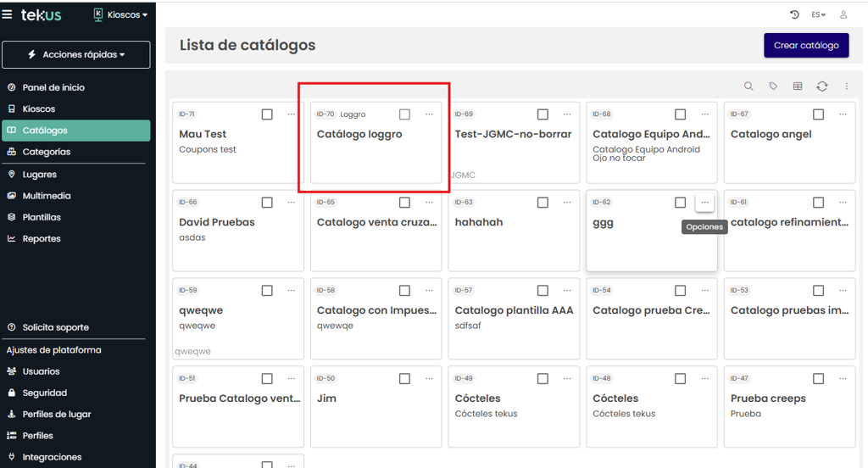
Task: Go to Categorías in sidebar
Action: tap(47, 152)
